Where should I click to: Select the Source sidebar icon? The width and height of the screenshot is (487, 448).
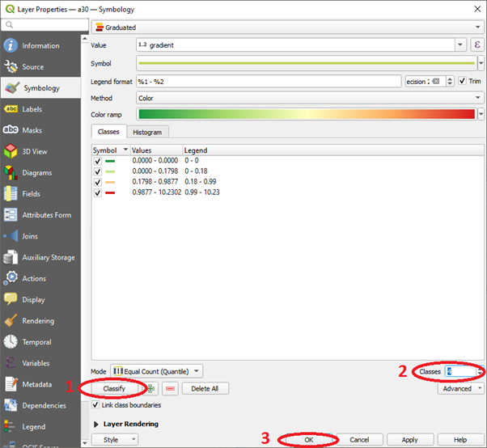coord(11,67)
